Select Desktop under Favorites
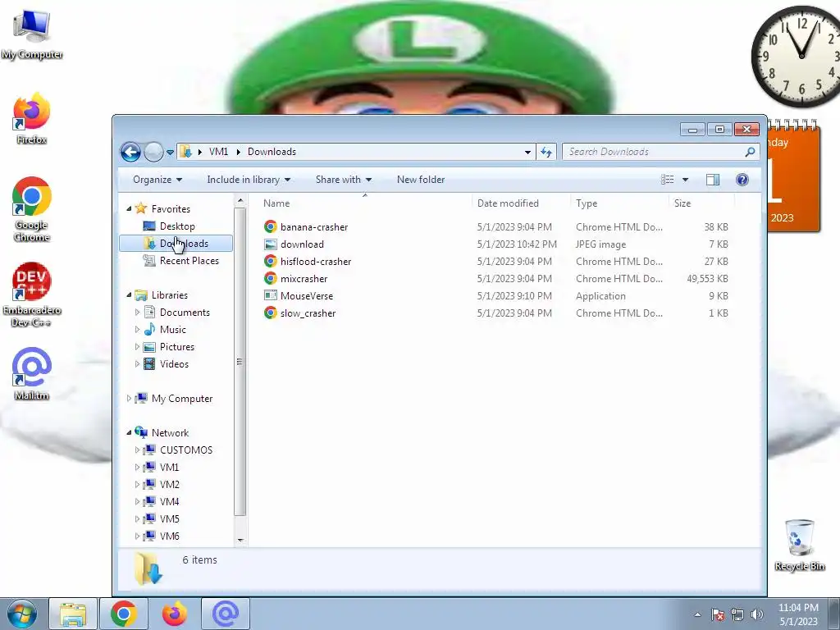Image resolution: width=840 pixels, height=630 pixels. click(177, 226)
